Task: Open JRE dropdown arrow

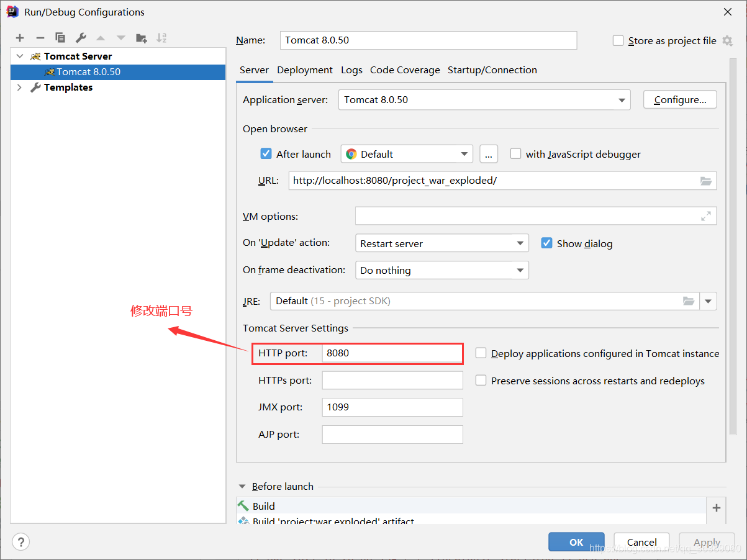Action: click(x=709, y=301)
